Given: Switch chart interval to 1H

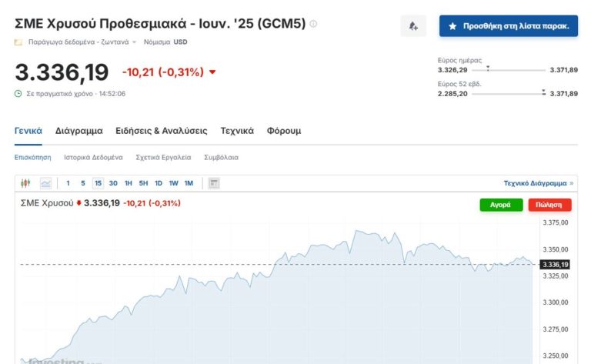Looking at the screenshot, I should pos(129,183).
